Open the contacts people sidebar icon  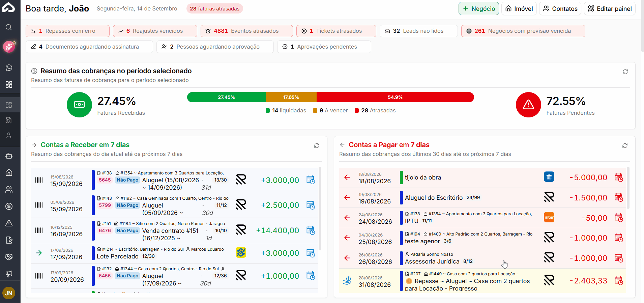pyautogui.click(x=9, y=189)
